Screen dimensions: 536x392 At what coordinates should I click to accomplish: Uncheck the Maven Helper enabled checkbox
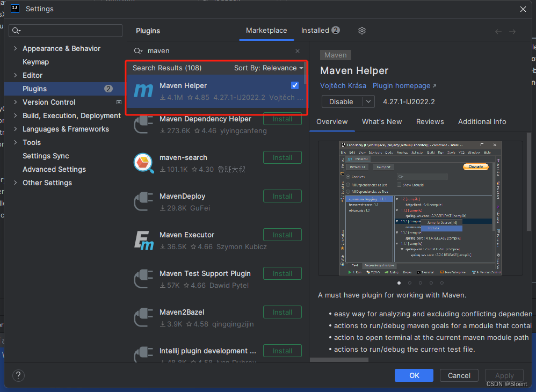coord(295,85)
